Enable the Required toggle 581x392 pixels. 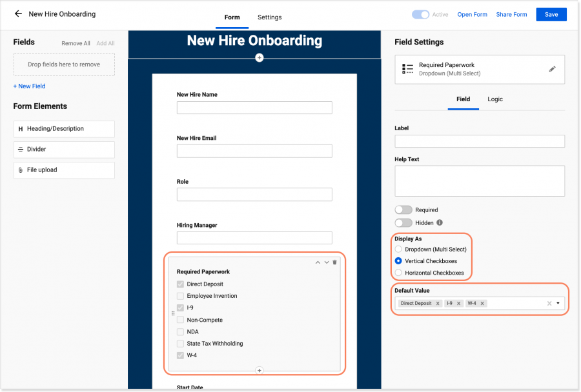point(403,210)
